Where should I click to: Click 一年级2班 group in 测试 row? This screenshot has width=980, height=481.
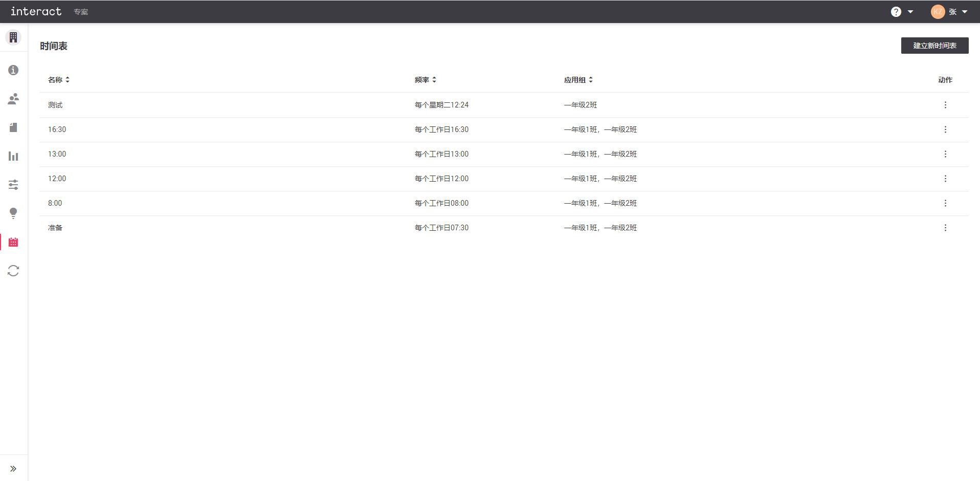(581, 105)
